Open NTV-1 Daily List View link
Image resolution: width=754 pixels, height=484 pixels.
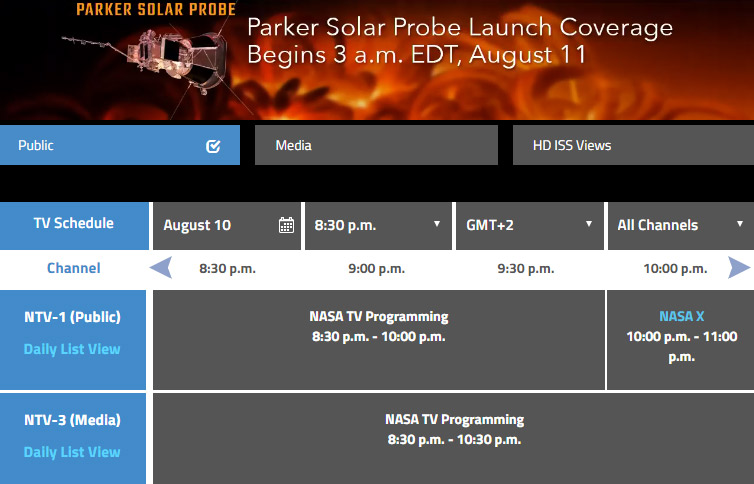click(x=72, y=349)
